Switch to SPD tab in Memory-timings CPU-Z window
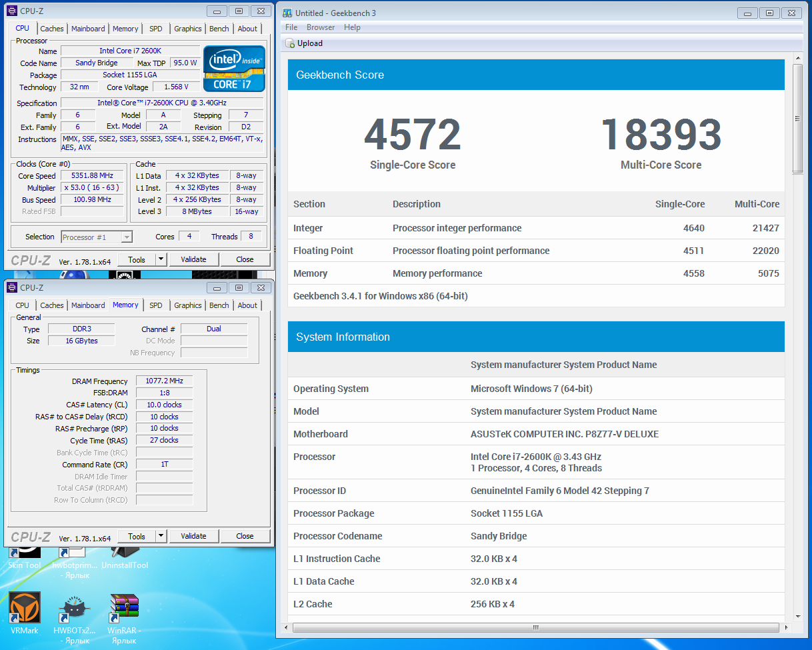This screenshot has width=812, height=650. tap(155, 305)
